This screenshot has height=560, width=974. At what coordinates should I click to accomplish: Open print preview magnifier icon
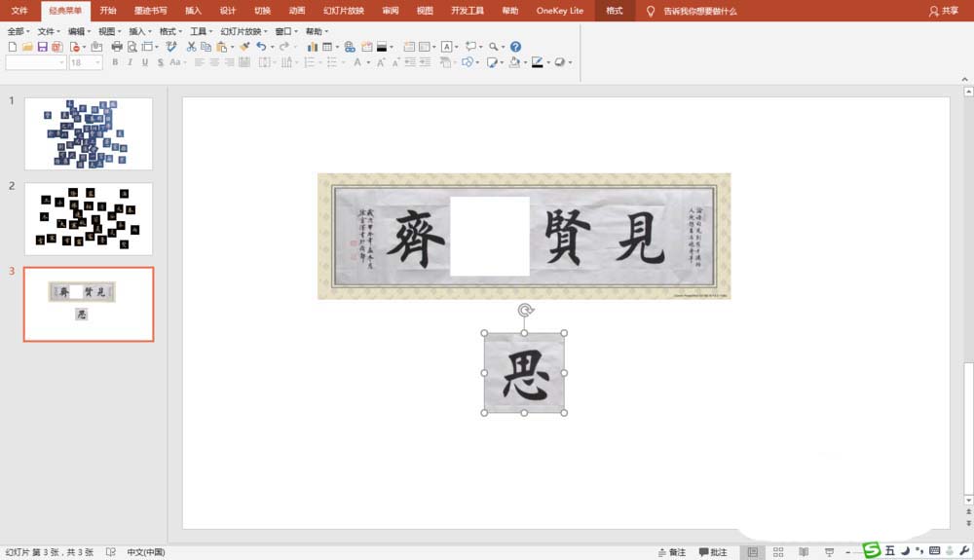pos(132,47)
